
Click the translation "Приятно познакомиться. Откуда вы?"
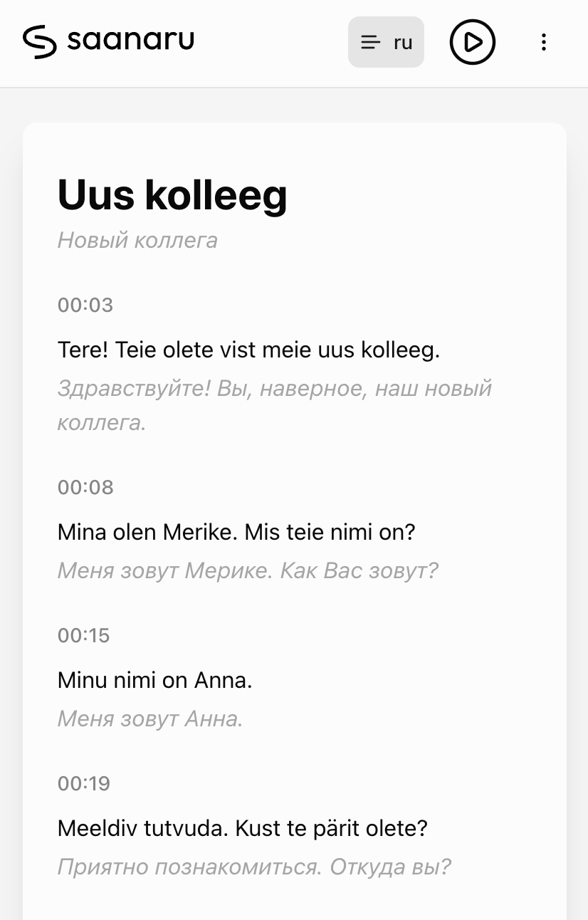pyautogui.click(x=254, y=867)
